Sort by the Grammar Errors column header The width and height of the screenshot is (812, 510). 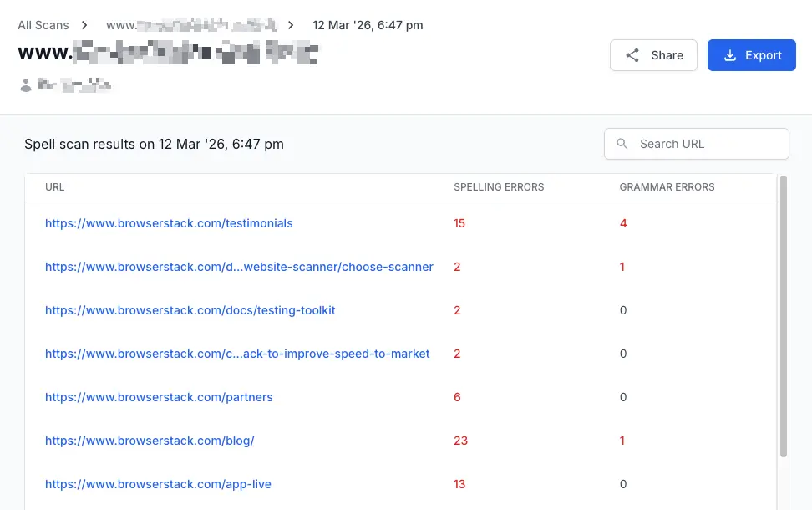tap(667, 187)
